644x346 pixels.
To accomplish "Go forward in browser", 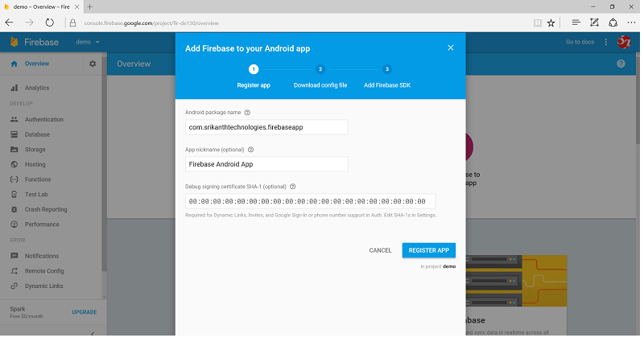I will 29,23.
